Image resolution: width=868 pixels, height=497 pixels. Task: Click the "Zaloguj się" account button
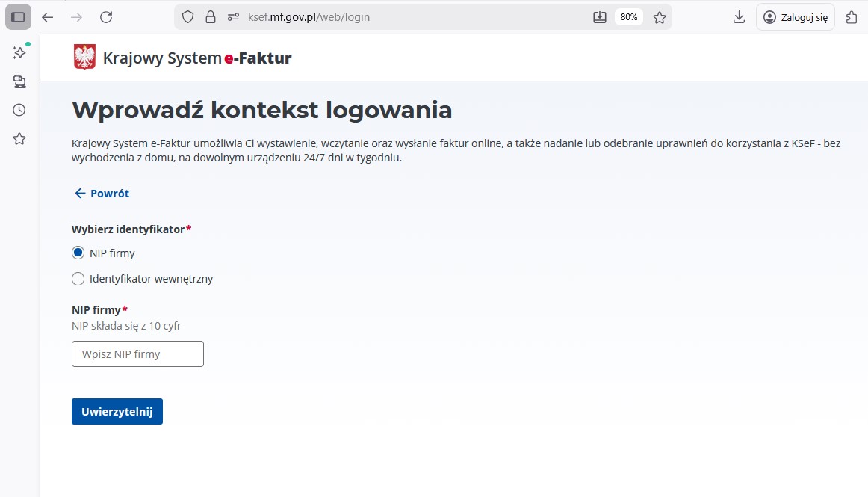[x=795, y=17]
